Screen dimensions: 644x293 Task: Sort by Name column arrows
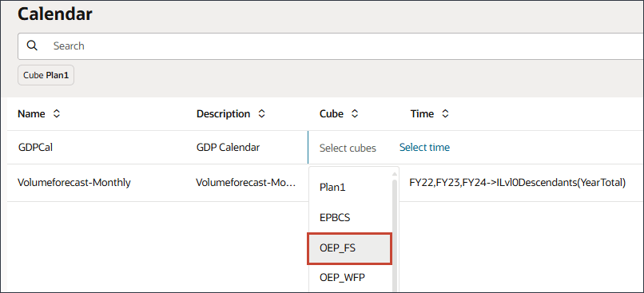click(x=57, y=114)
